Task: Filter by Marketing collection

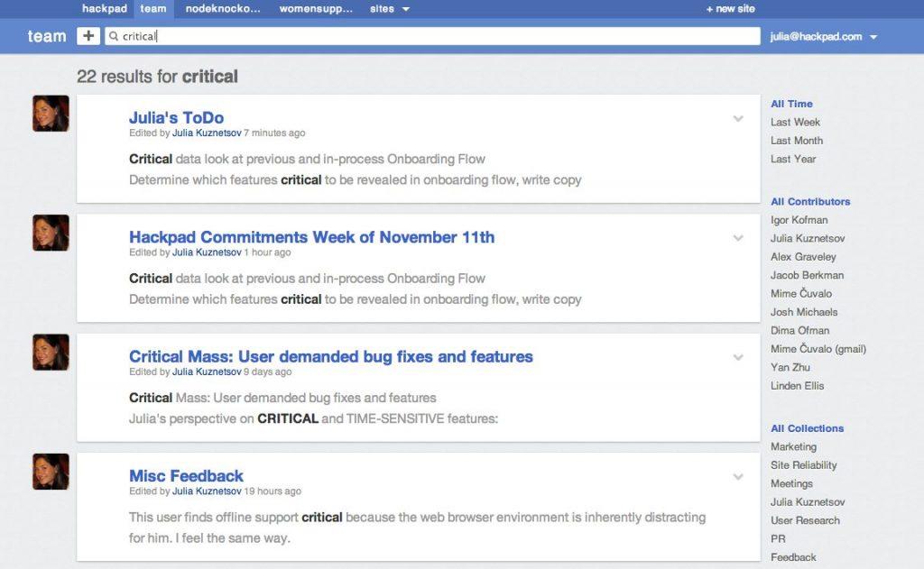Action: coord(793,447)
